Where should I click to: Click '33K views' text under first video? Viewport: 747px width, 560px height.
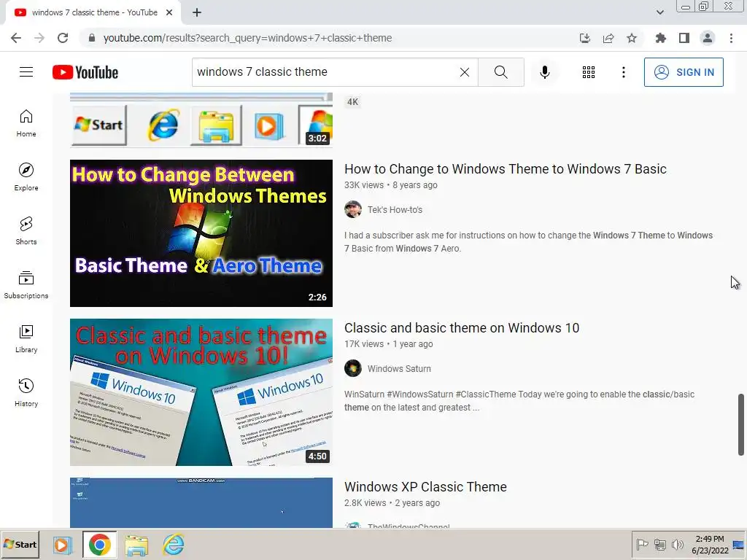(x=364, y=185)
